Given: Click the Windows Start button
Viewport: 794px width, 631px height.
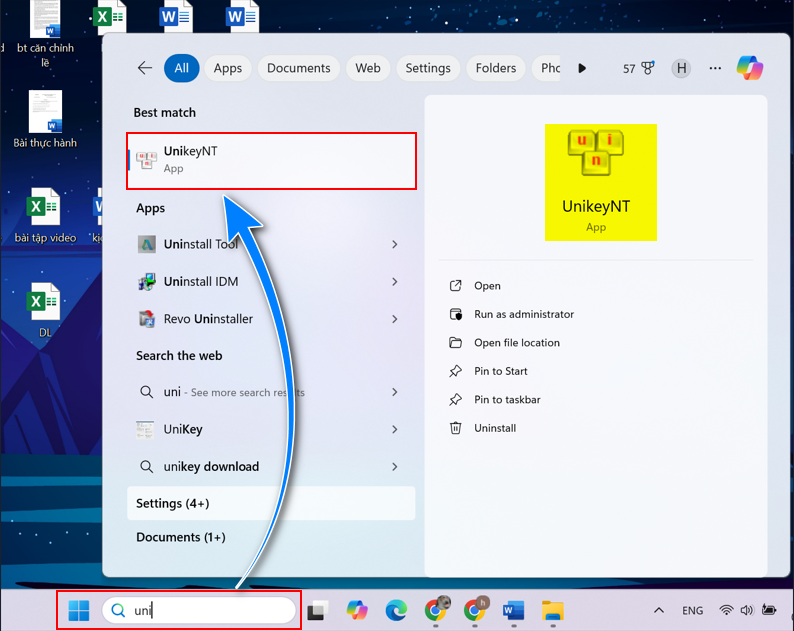Looking at the screenshot, I should [x=79, y=610].
